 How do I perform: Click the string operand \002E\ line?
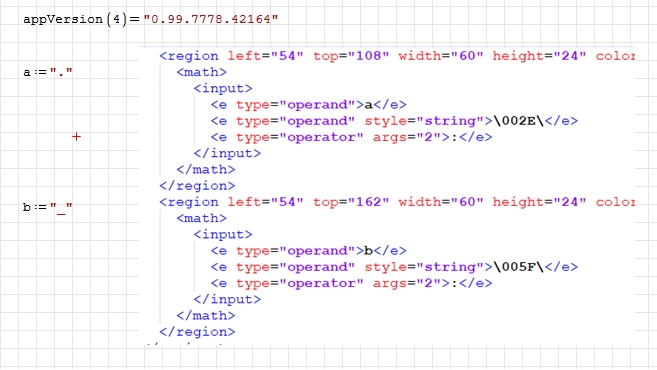(x=394, y=121)
